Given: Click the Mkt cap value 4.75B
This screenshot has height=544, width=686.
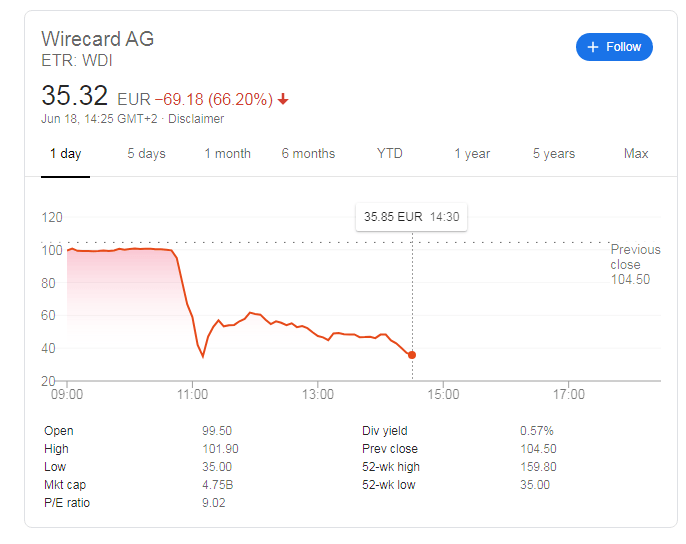Looking at the screenshot, I should point(217,485).
